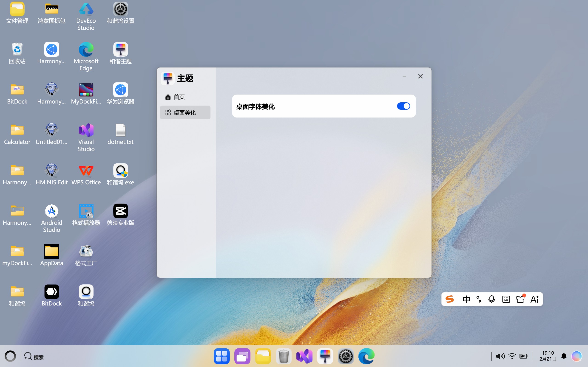588x367 pixels.
Task: Open 文件管理 desktop icon
Action: [17, 13]
